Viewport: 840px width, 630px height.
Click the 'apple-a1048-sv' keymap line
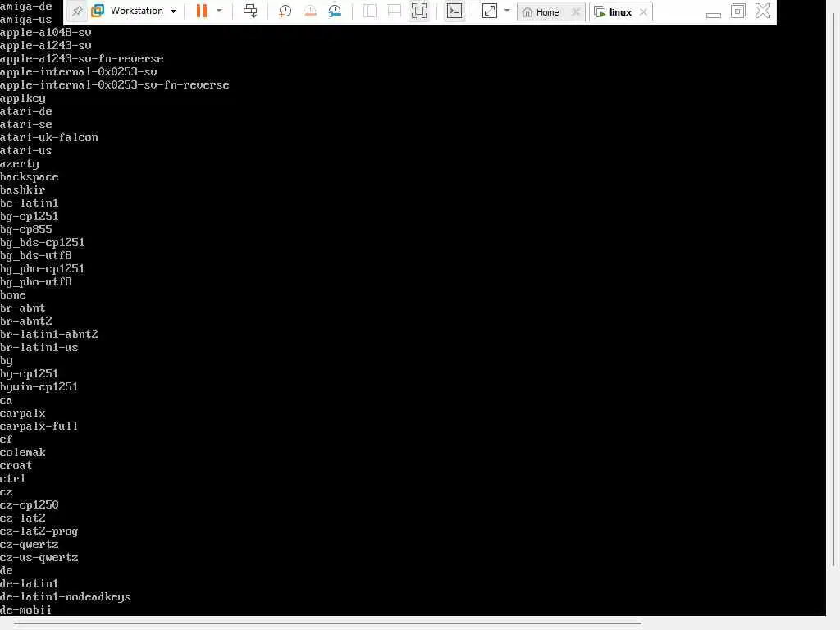point(46,33)
